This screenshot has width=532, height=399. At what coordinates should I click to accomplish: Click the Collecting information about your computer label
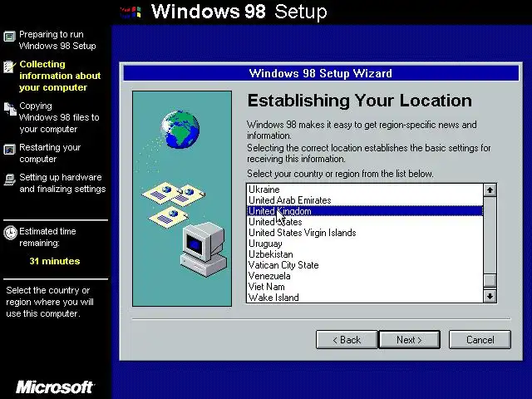tap(60, 76)
